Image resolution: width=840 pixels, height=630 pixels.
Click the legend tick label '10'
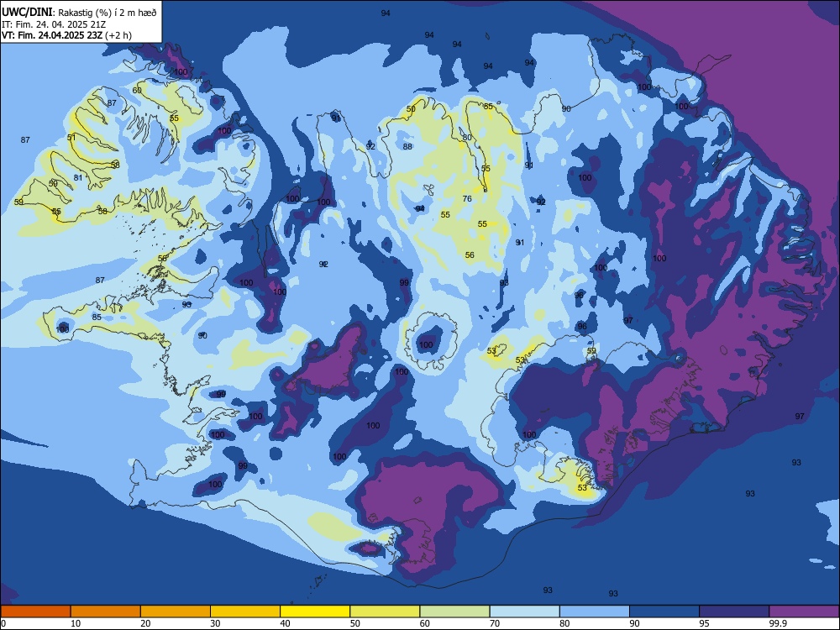pyautogui.click(x=76, y=623)
